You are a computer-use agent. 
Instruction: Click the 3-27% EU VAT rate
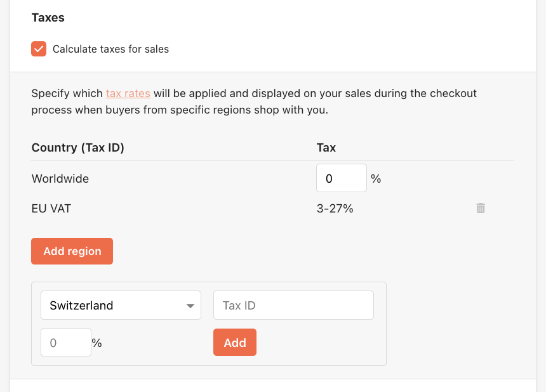pyautogui.click(x=335, y=209)
